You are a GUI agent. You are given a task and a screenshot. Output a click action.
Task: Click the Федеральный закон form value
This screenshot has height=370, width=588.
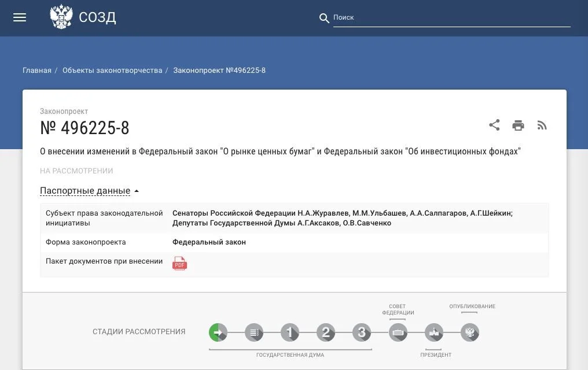click(x=210, y=242)
